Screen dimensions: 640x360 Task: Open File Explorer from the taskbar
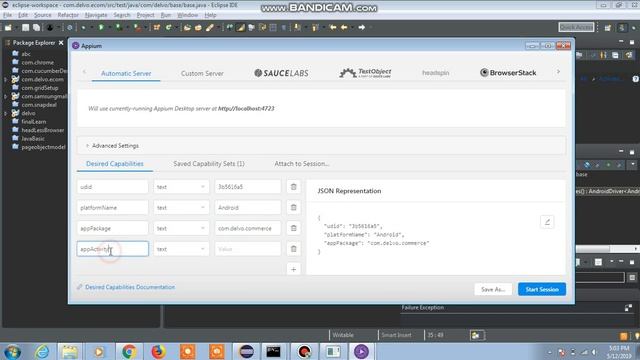[x=70, y=351]
